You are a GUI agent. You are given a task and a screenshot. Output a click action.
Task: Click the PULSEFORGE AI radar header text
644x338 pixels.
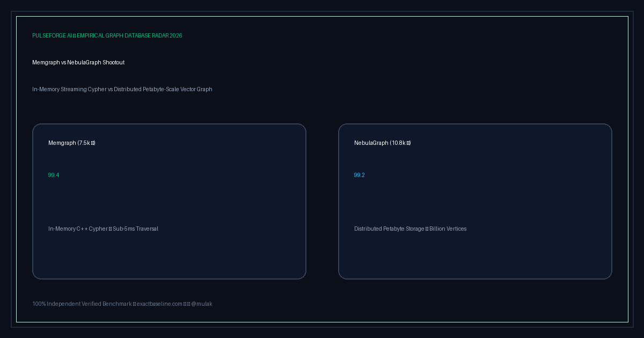[x=107, y=35]
